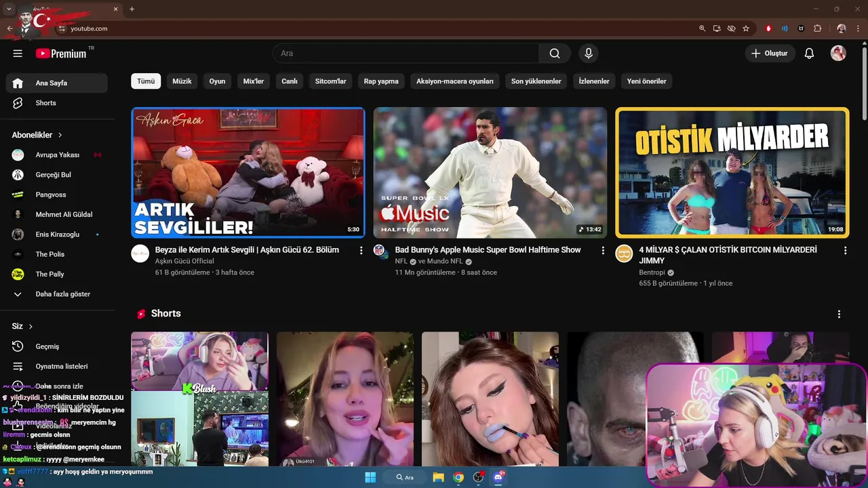Open the Chrome extensions puzzle menu
Image resolution: width=868 pixels, height=488 pixels.
pyautogui.click(x=817, y=28)
